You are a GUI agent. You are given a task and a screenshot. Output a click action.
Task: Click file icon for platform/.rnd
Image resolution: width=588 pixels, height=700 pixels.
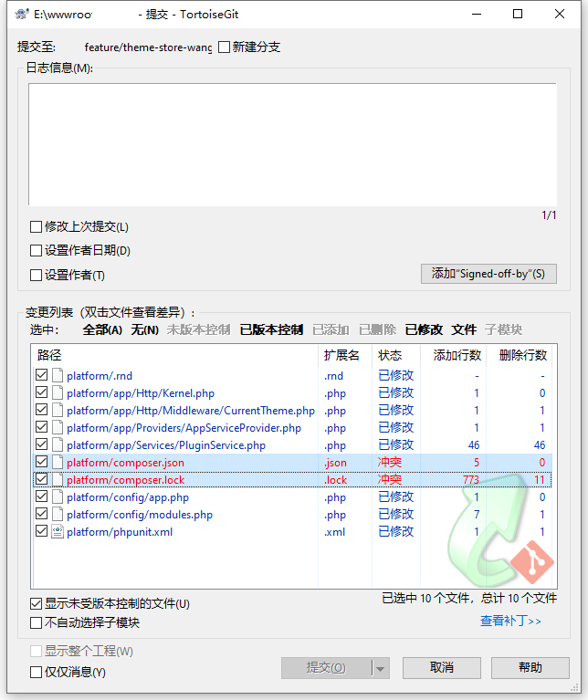click(58, 375)
